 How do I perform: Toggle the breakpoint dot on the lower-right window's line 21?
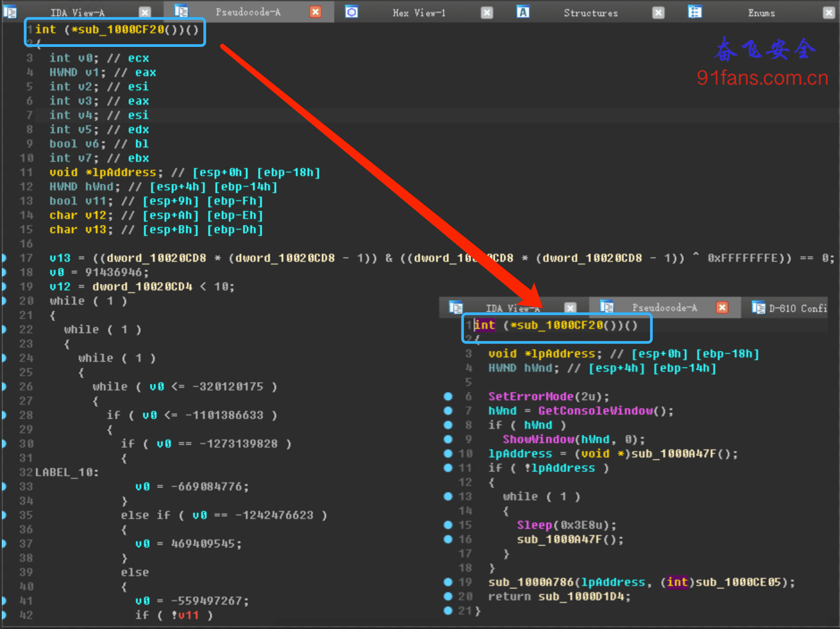click(x=448, y=611)
